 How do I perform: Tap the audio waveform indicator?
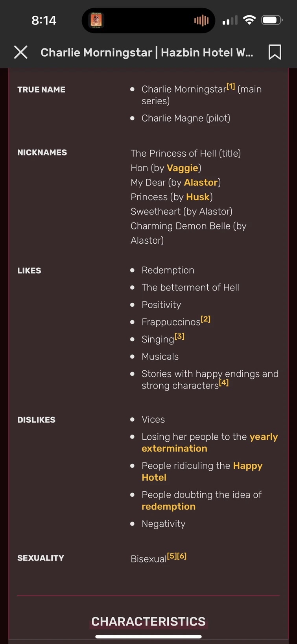[201, 20]
